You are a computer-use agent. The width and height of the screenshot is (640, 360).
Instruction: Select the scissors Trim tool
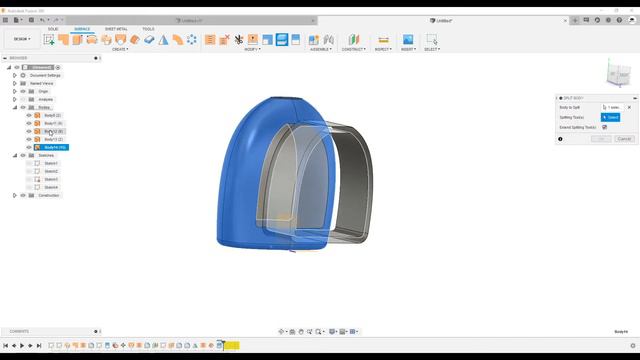tap(238, 40)
